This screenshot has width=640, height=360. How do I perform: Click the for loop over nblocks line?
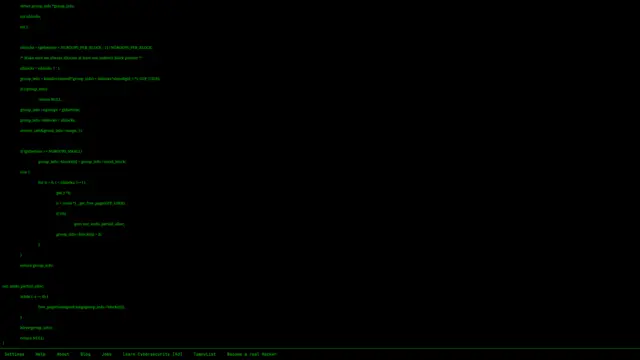coord(62,182)
